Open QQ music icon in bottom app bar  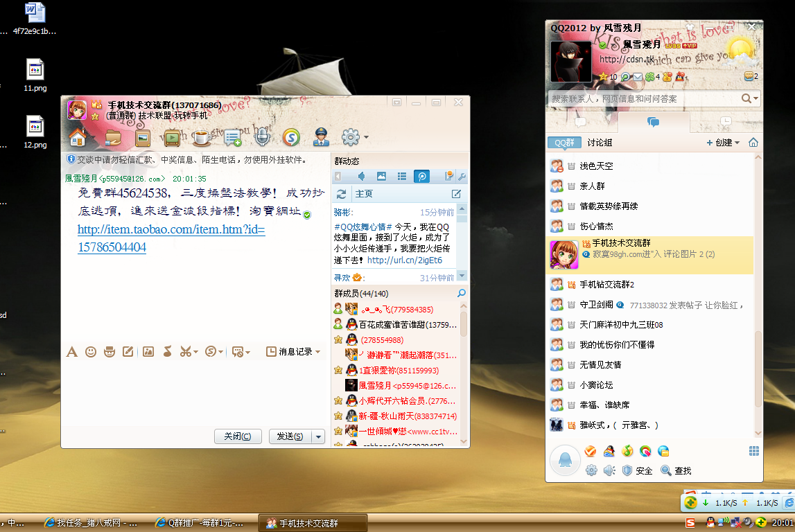pyautogui.click(x=627, y=451)
